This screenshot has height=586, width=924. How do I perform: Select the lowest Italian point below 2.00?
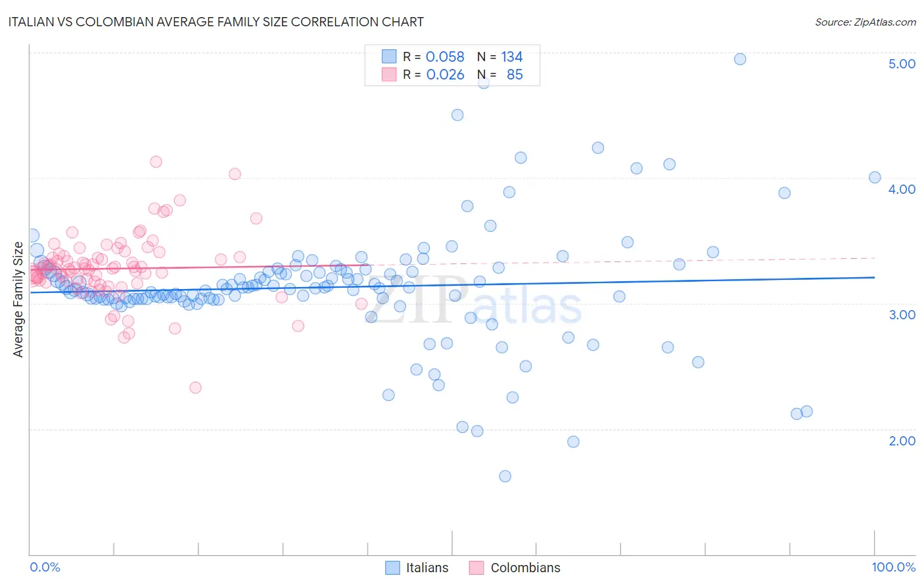(505, 476)
